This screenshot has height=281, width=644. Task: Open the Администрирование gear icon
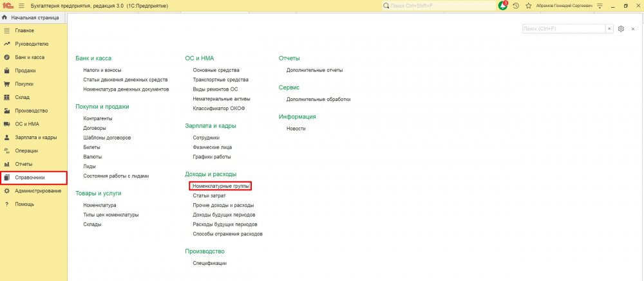[6, 191]
